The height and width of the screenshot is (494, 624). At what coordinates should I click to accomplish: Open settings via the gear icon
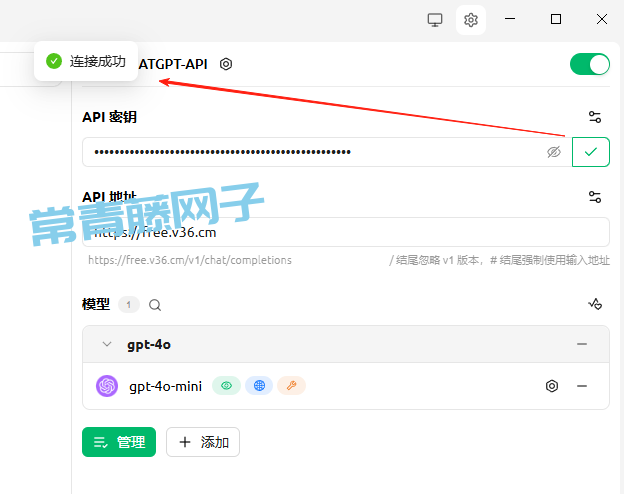coord(471,20)
